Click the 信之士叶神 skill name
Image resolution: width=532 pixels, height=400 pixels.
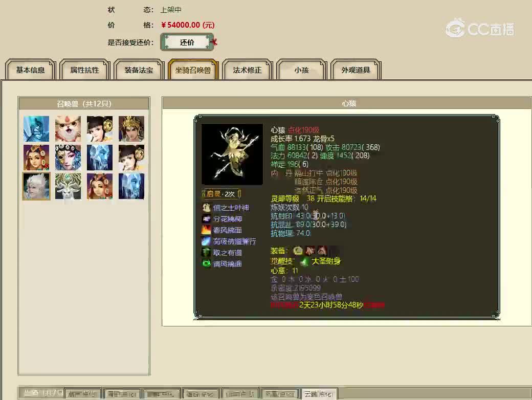[231, 208]
